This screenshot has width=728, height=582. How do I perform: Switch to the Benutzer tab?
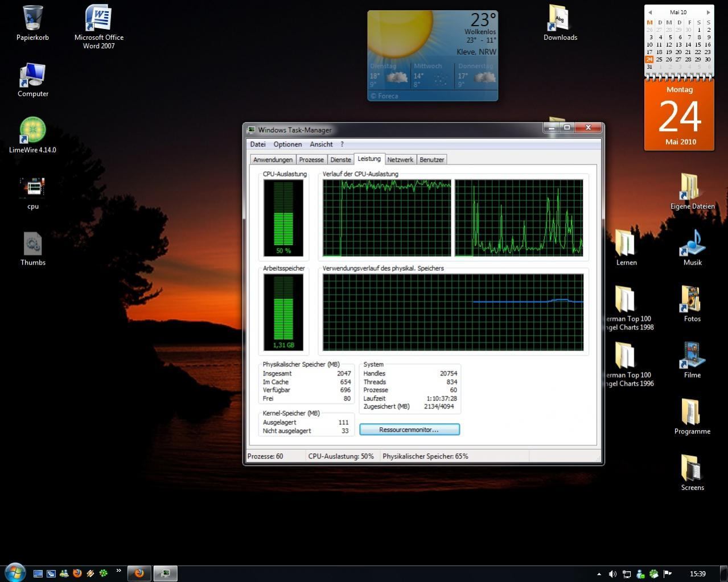(x=431, y=160)
